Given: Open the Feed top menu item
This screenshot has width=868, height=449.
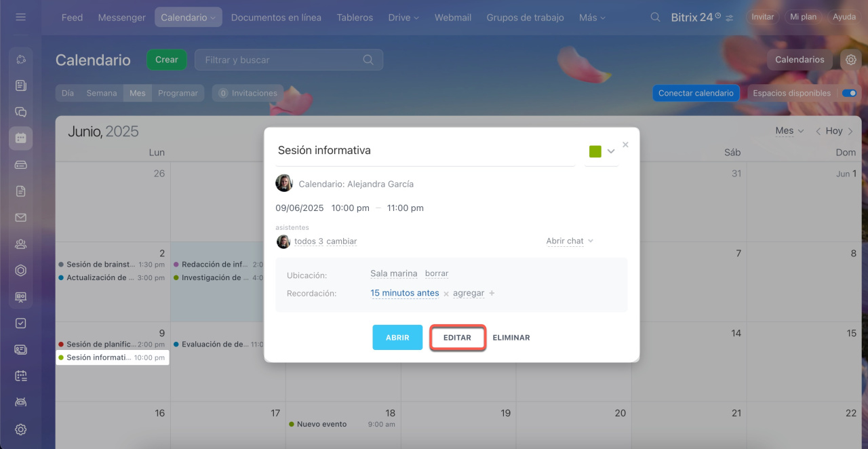Looking at the screenshot, I should [72, 17].
